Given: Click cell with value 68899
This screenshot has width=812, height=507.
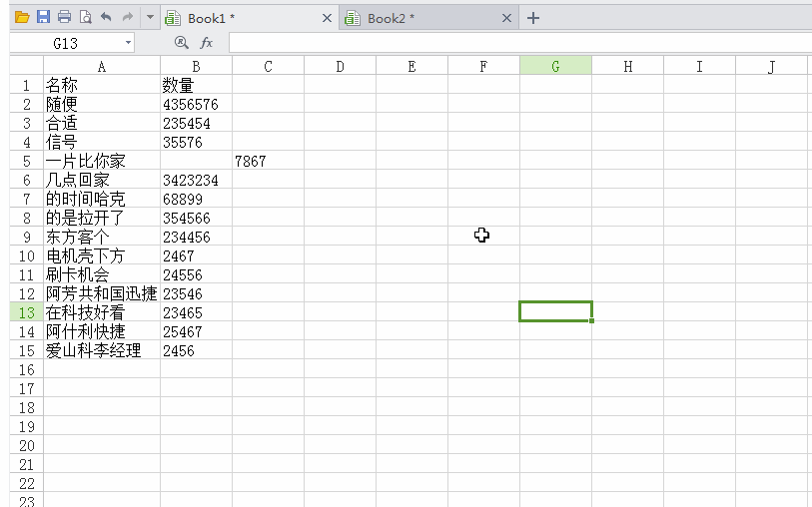Looking at the screenshot, I should coord(197,199).
